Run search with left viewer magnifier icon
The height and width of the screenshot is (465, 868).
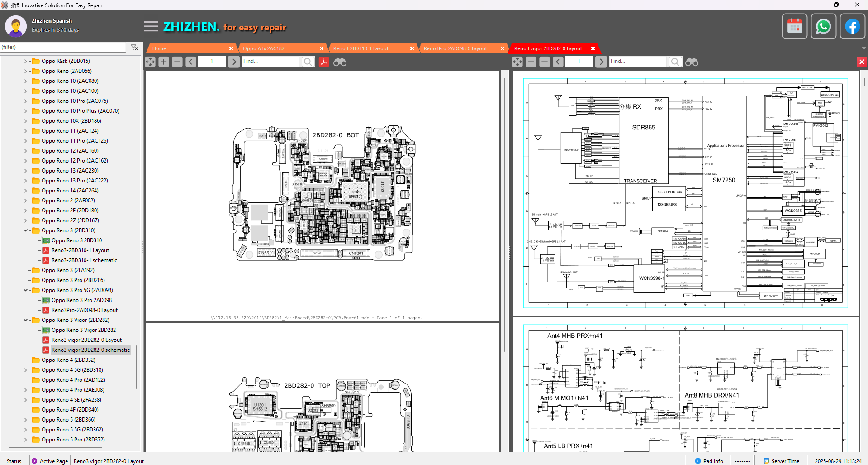pos(308,62)
